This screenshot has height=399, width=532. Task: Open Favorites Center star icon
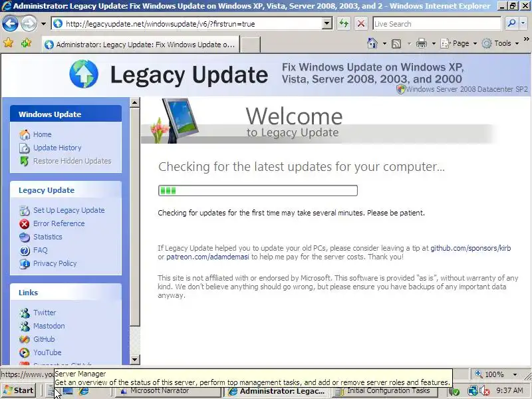coord(8,43)
